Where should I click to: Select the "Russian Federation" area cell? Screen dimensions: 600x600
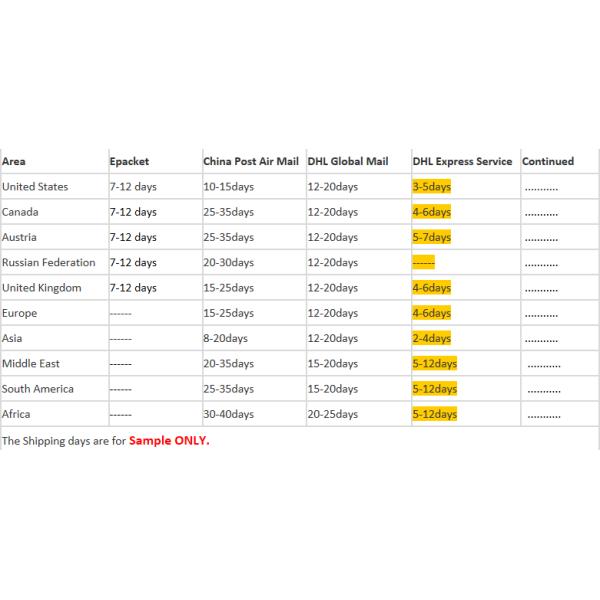click(49, 262)
